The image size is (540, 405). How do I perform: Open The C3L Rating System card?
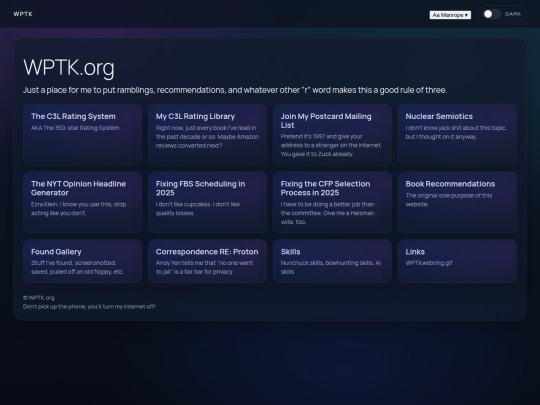83,135
